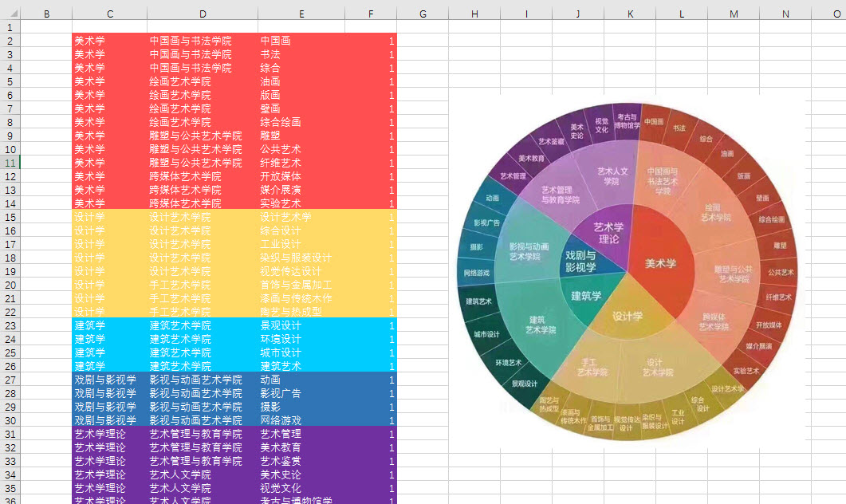Click the 景观设计 cell in column E
Viewport: 846px width, 504px height.
point(301,325)
